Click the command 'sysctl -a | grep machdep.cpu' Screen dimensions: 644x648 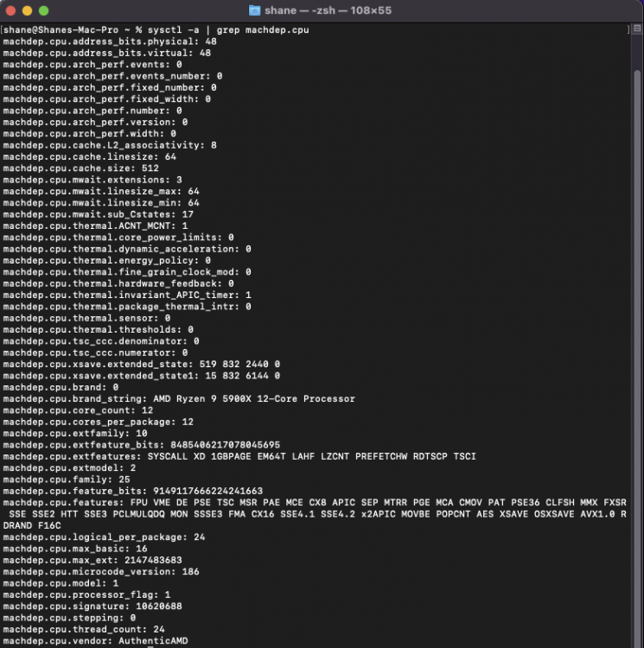228,30
